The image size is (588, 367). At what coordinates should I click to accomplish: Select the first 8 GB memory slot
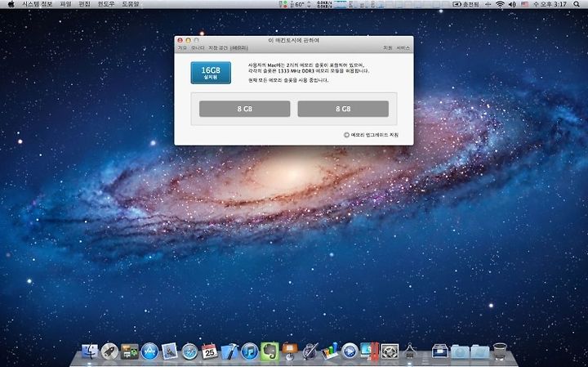point(244,109)
